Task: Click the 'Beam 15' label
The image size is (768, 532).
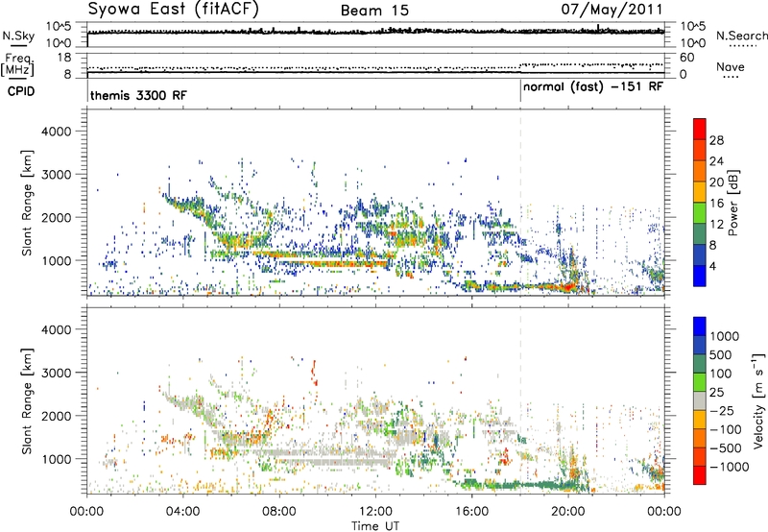Action: tap(374, 11)
